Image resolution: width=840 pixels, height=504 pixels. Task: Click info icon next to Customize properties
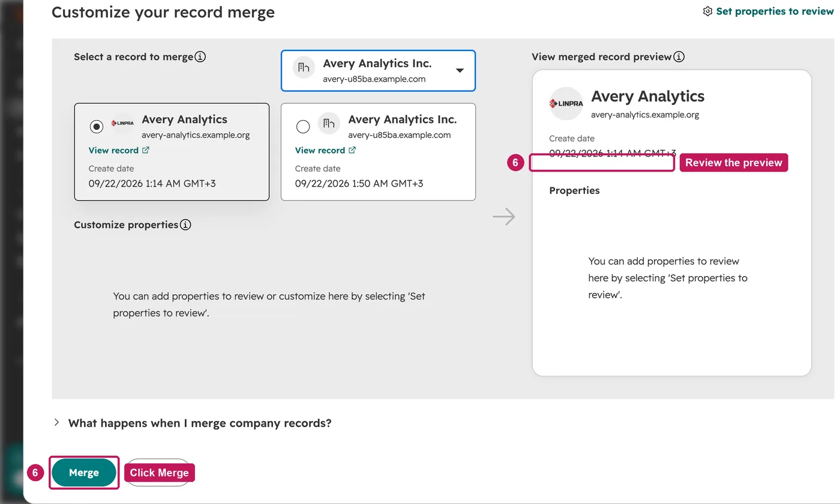coord(185,225)
